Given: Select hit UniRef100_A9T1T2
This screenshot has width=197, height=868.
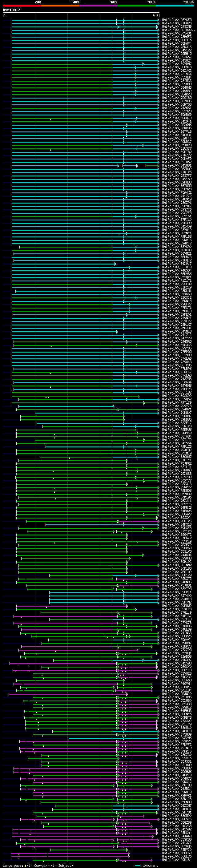Looking at the screenshot, I should (177, 440).
